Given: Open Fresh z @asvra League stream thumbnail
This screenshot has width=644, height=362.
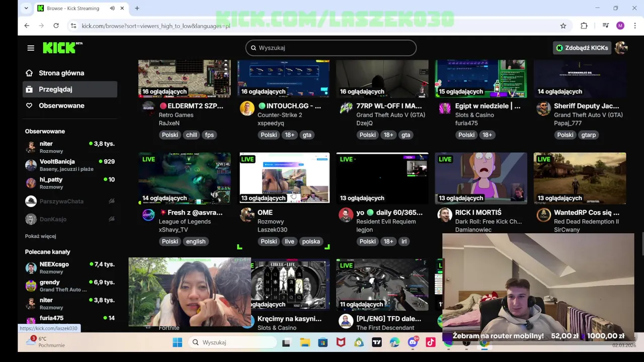Looking at the screenshot, I should tap(185, 178).
